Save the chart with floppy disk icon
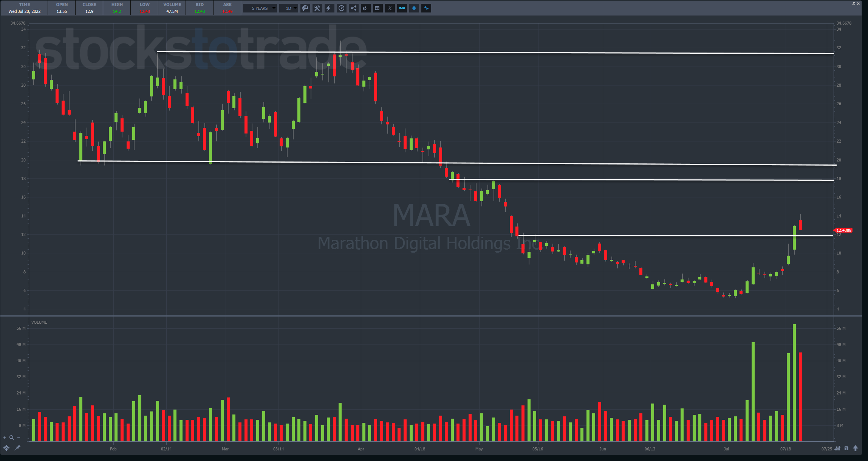The height and width of the screenshot is (461, 868). point(846,449)
